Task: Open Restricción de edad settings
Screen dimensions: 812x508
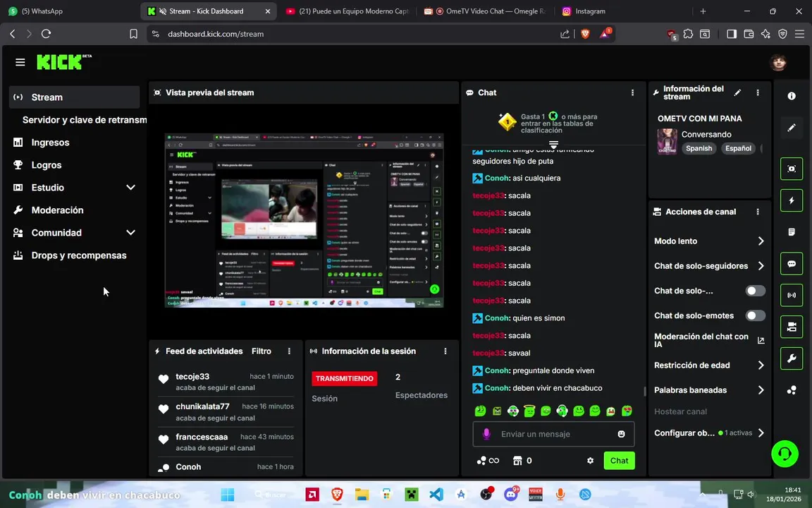Action: pos(709,365)
